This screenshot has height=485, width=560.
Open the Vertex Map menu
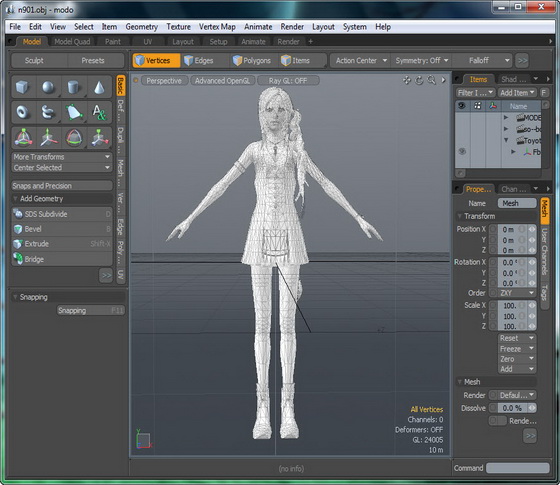click(217, 27)
